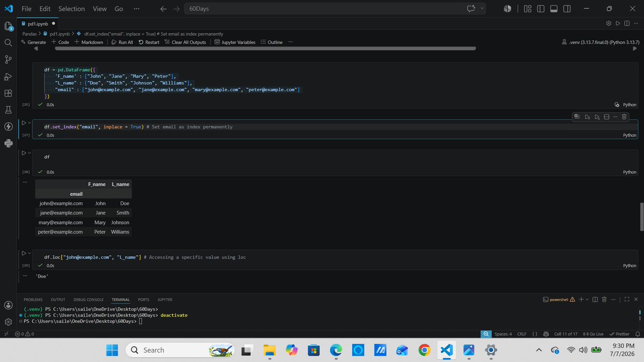
Task: Open the File menu
Action: coord(26,9)
